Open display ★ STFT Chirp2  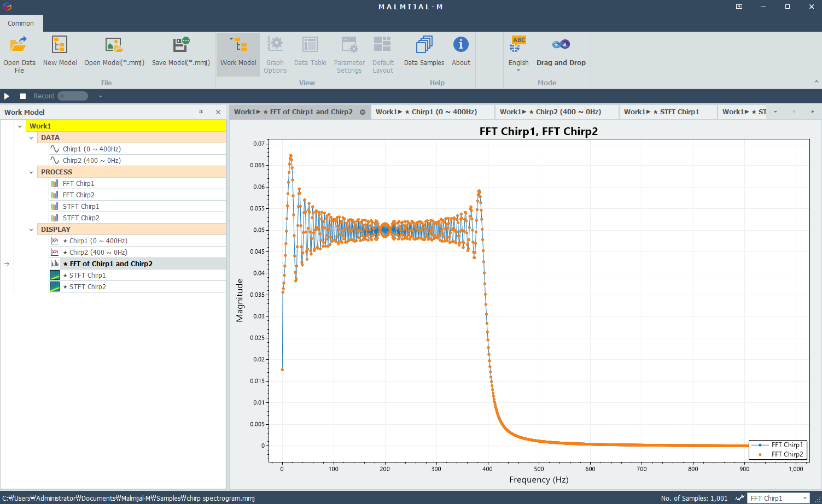coord(137,287)
